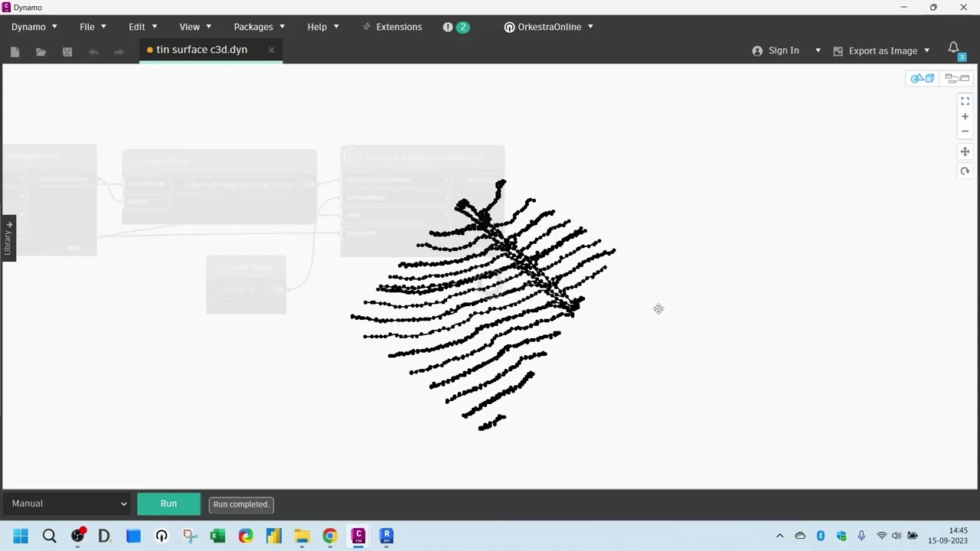This screenshot has width=980, height=551.
Task: Save the graph with the disk icon
Action: point(67,51)
